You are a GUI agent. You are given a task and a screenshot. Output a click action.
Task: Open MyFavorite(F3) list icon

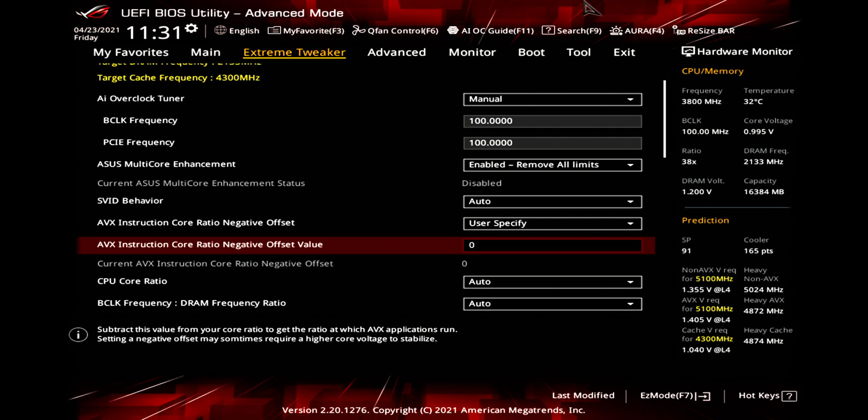coord(275,30)
